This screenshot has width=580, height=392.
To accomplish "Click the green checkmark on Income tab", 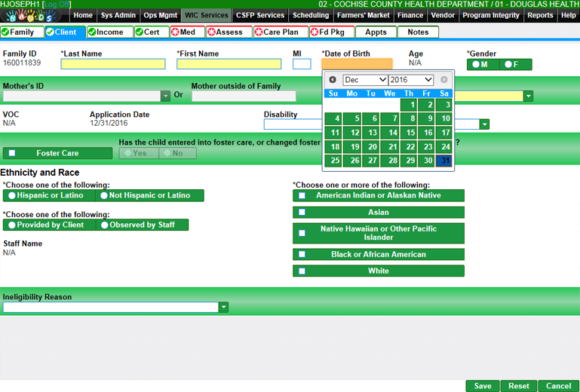I will pyautogui.click(x=92, y=32).
